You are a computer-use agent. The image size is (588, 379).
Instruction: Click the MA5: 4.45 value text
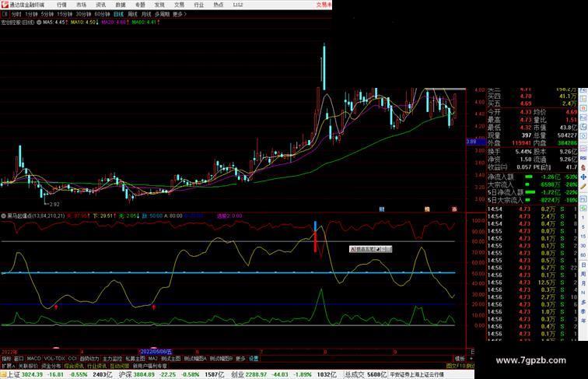[55, 23]
